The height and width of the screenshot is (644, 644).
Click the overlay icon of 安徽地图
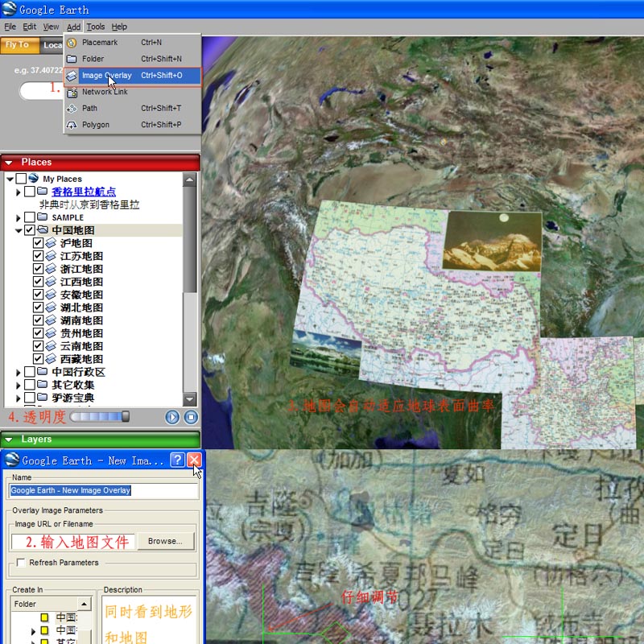pos(51,295)
